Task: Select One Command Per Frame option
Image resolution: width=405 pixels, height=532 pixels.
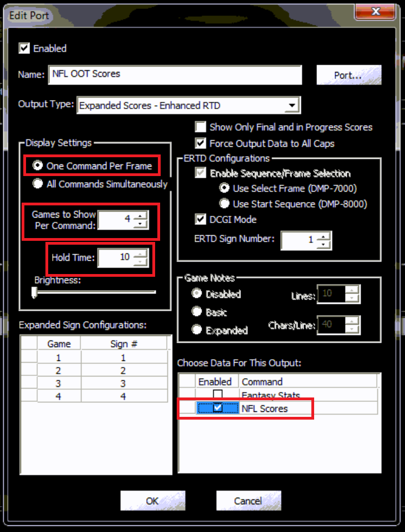Action: [38, 166]
